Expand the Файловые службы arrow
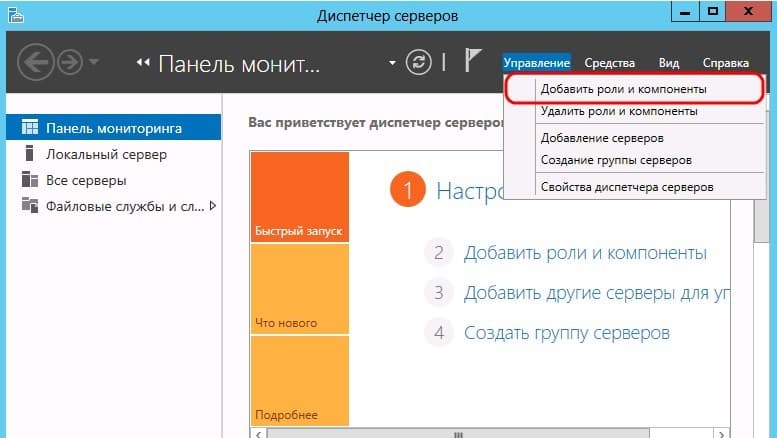Image resolution: width=777 pixels, height=438 pixels. (x=213, y=206)
